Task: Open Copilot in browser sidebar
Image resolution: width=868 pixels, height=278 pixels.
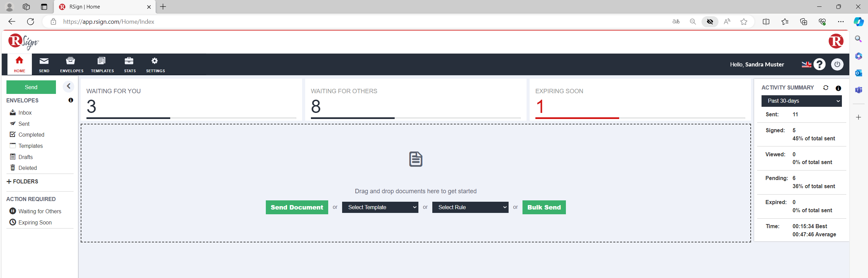Action: [x=859, y=22]
